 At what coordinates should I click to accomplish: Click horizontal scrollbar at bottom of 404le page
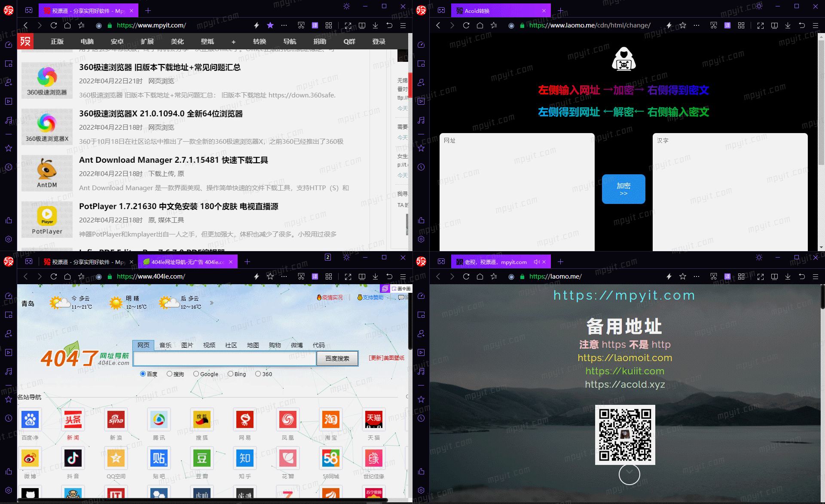click(203, 500)
